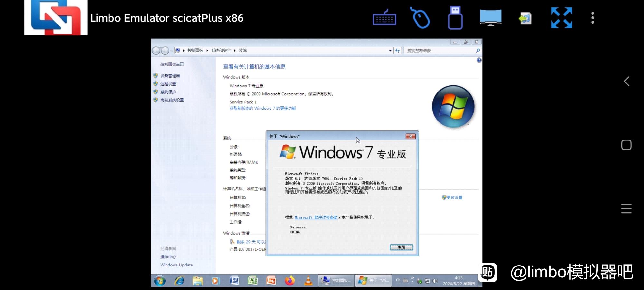Click the Limbo monitor display icon

490,18
